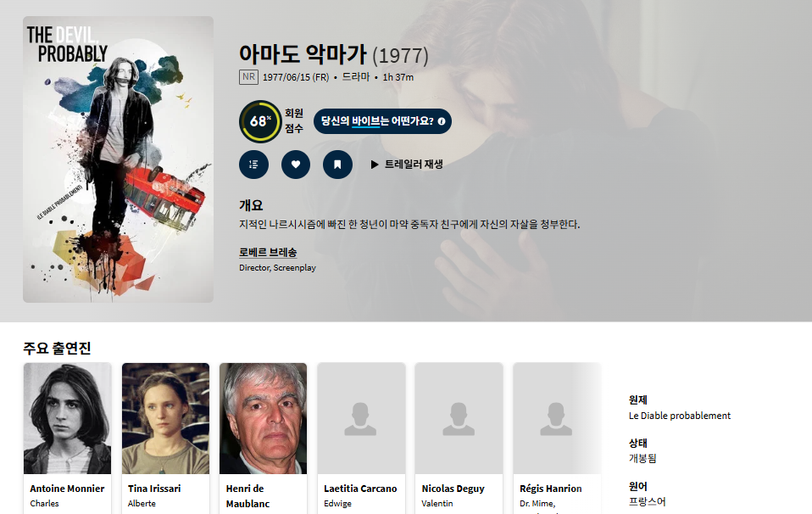The height and width of the screenshot is (514, 812).
Task: Click NR certification badge
Action: tap(248, 76)
